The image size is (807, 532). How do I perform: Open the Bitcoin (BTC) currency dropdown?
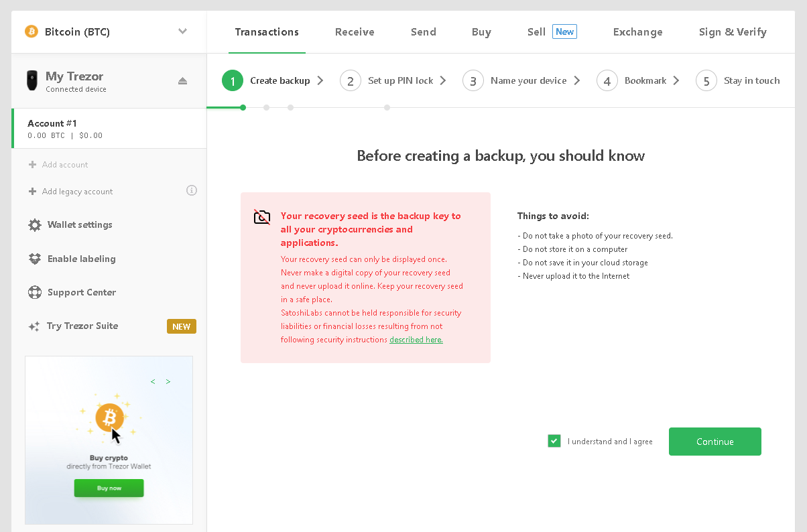tap(109, 31)
